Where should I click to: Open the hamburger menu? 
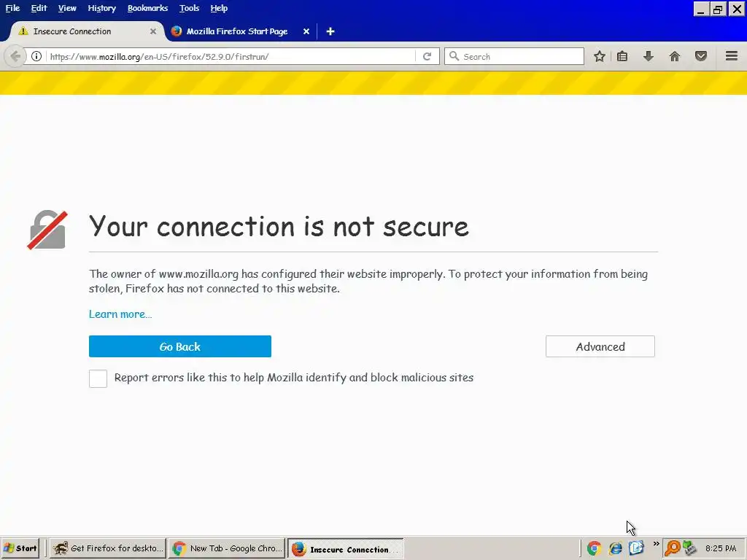coord(732,55)
